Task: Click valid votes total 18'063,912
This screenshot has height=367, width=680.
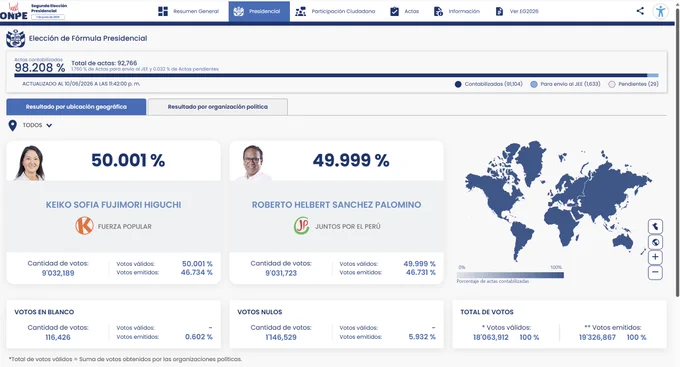Action: click(x=490, y=337)
